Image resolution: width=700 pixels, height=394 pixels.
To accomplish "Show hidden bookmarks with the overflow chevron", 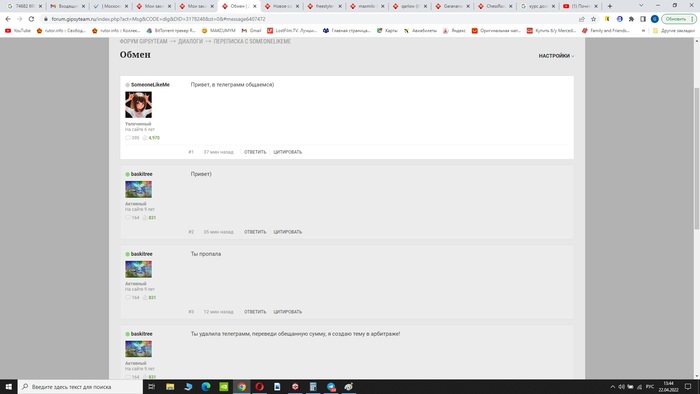I will [x=643, y=31].
